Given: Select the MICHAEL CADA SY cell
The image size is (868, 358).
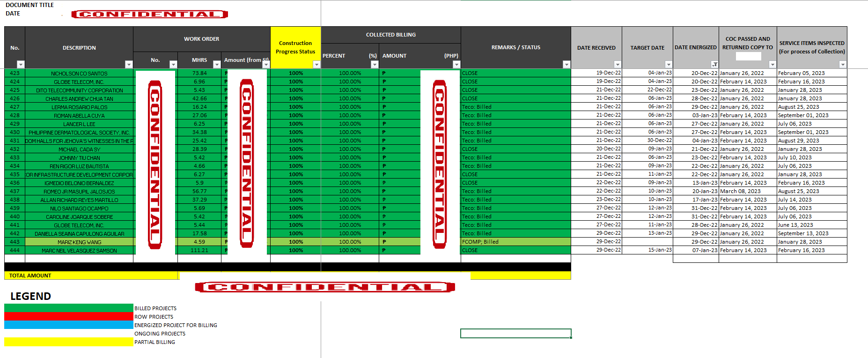Looking at the screenshot, I should [x=79, y=149].
